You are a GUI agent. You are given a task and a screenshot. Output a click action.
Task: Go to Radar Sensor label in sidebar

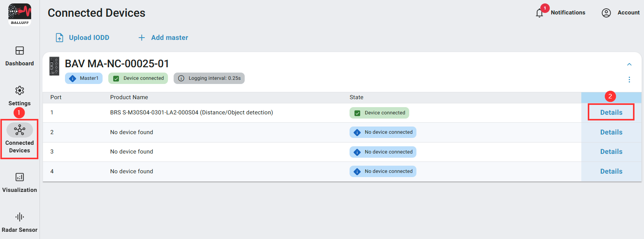pyautogui.click(x=20, y=230)
